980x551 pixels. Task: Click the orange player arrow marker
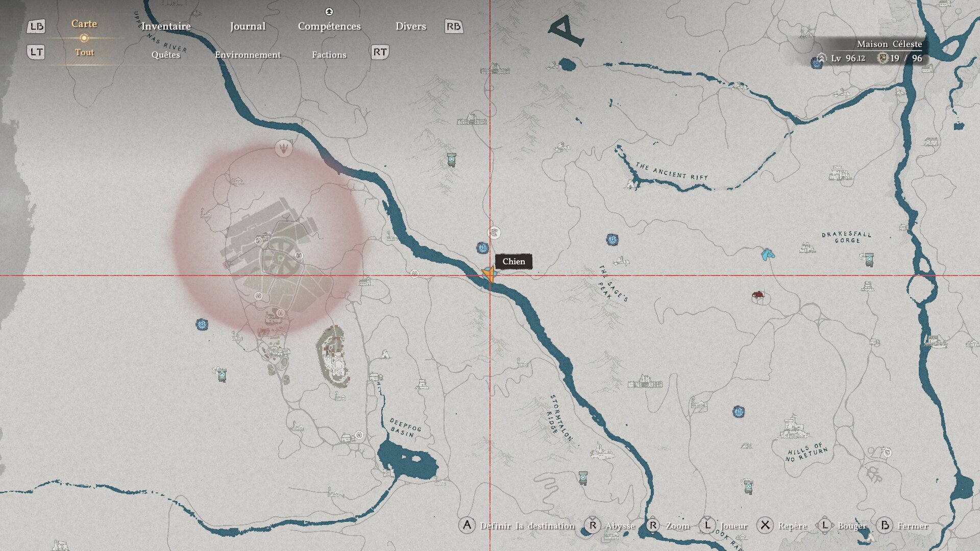(x=489, y=275)
